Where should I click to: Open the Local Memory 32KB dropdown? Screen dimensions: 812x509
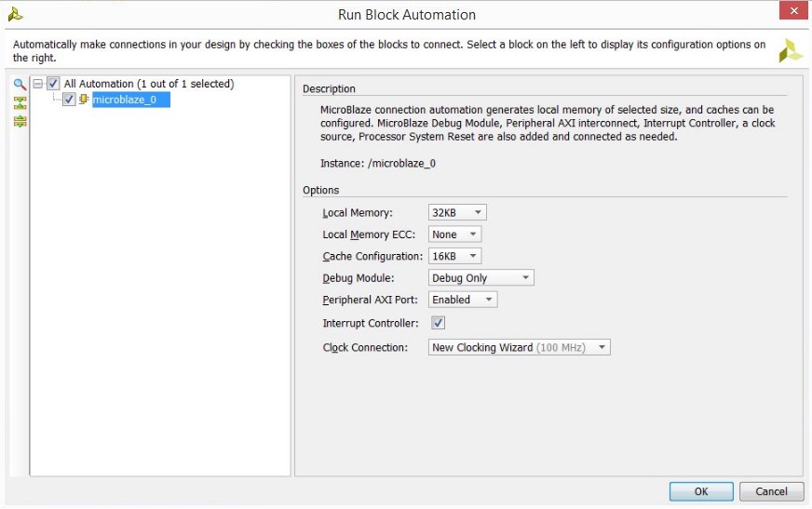[x=457, y=212]
